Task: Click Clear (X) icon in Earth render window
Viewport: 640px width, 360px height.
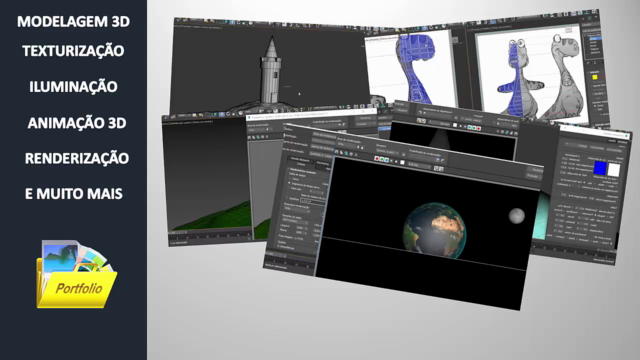Action: [356, 155]
